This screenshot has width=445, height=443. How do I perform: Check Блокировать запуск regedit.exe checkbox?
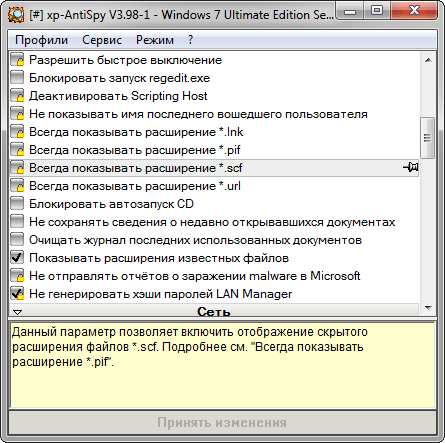[17, 77]
